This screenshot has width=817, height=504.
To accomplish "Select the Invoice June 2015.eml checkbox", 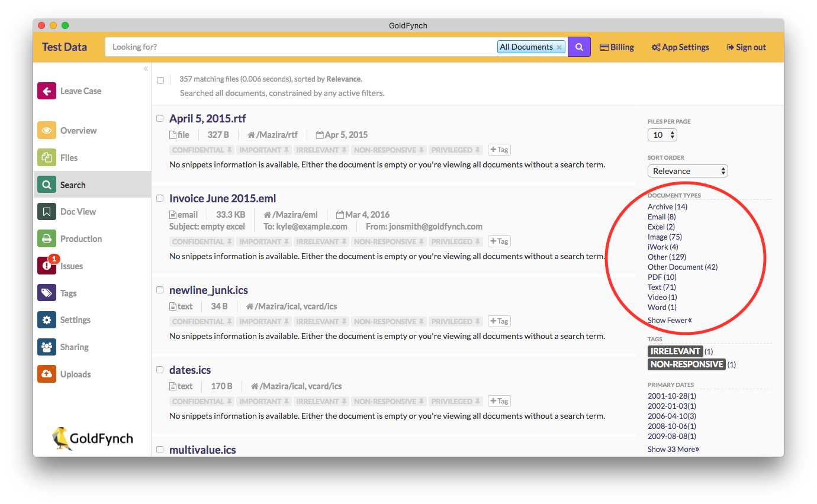I will pos(160,198).
